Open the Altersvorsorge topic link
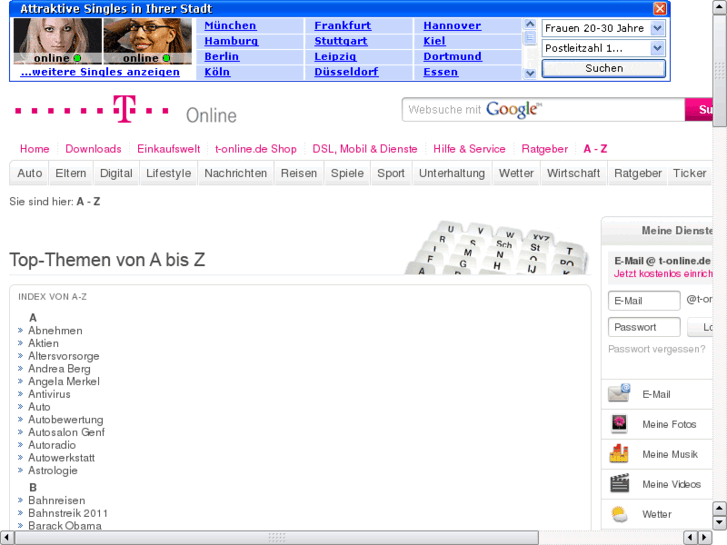Image resolution: width=727 pixels, height=545 pixels. tap(64, 356)
